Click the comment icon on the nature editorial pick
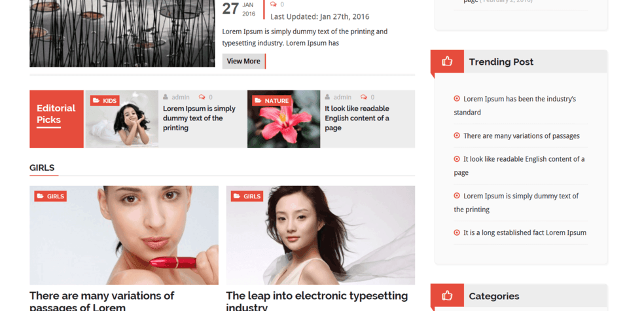Image resolution: width=644 pixels, height=311 pixels. [363, 98]
